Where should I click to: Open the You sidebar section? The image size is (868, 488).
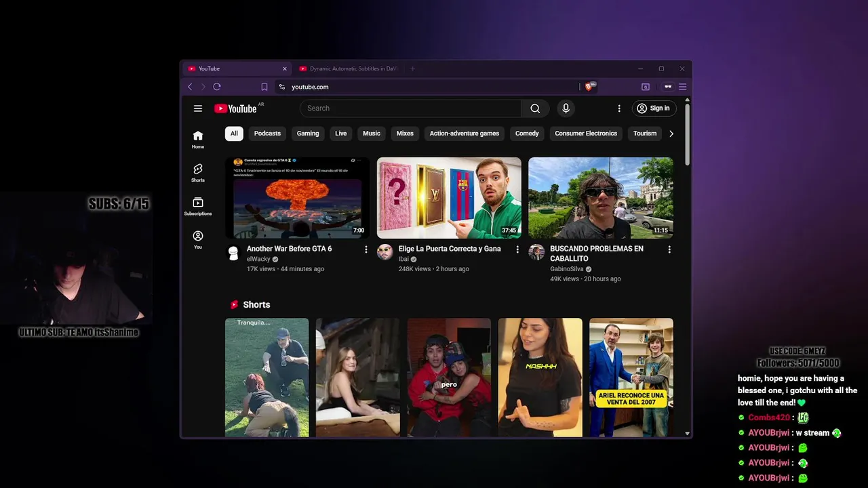point(198,240)
